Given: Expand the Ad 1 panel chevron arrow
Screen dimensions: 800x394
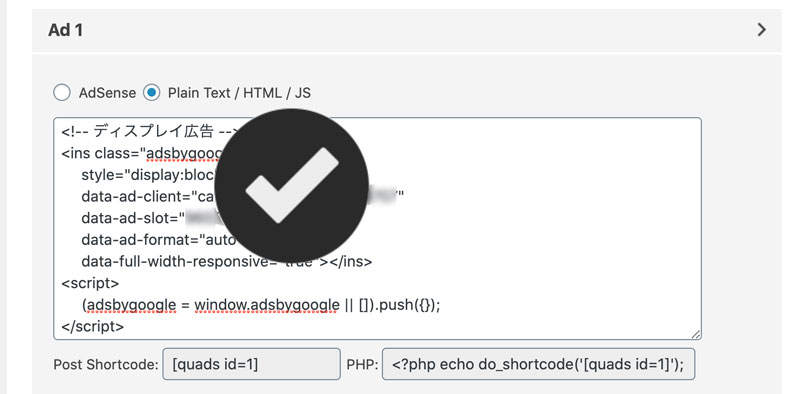Looking at the screenshot, I should pos(762,30).
